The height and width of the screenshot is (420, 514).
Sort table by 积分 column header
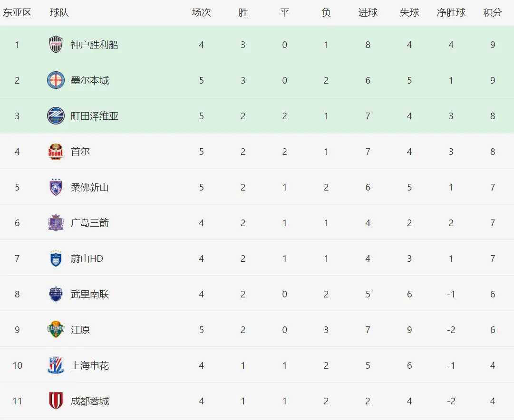click(x=492, y=13)
